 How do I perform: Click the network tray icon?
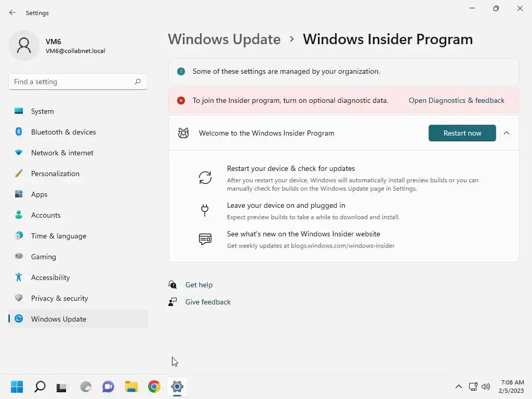point(473,387)
